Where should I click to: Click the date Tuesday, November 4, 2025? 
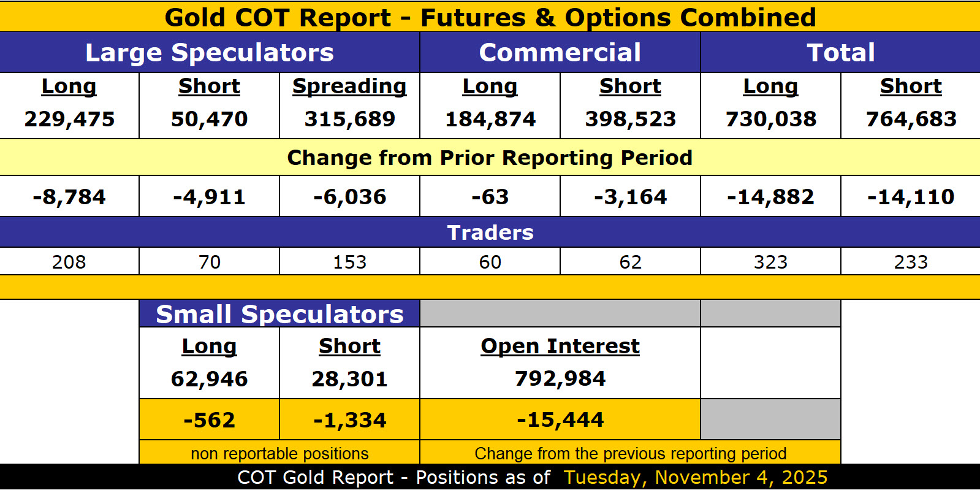pos(695,477)
